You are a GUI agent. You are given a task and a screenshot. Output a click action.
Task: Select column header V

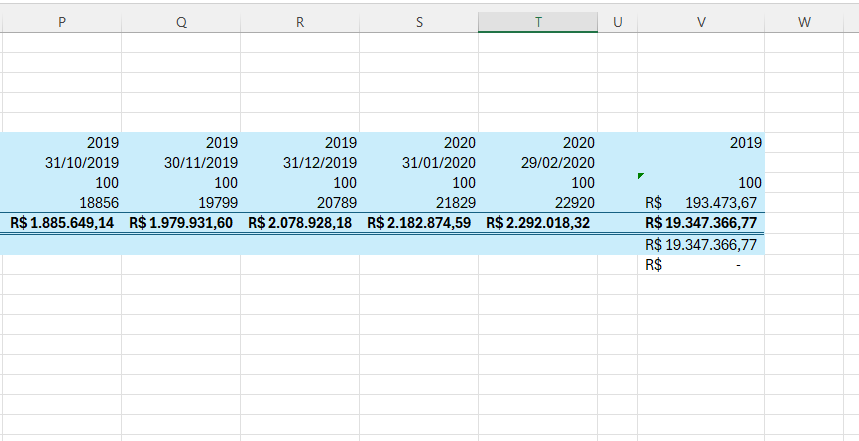coord(701,22)
